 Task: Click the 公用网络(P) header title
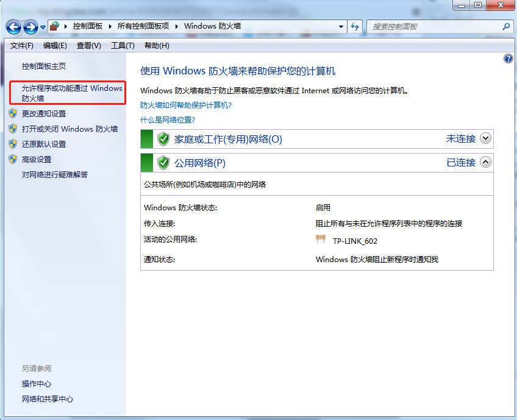coord(200,163)
